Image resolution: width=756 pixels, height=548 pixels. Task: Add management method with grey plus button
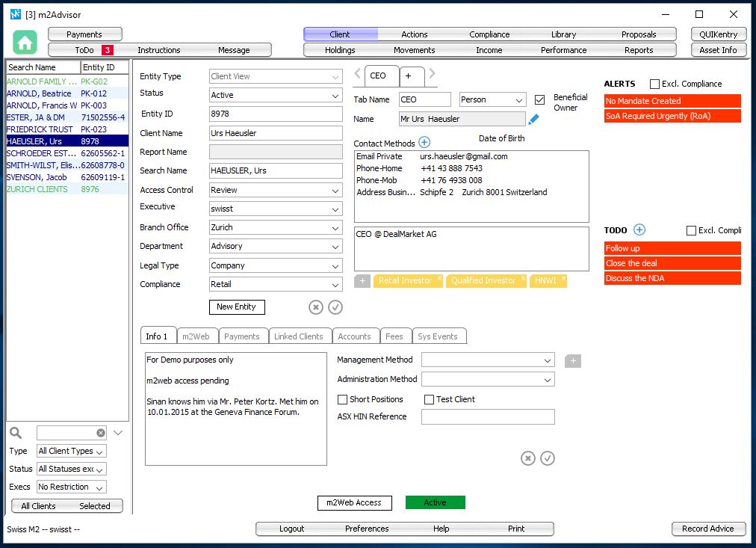point(573,361)
